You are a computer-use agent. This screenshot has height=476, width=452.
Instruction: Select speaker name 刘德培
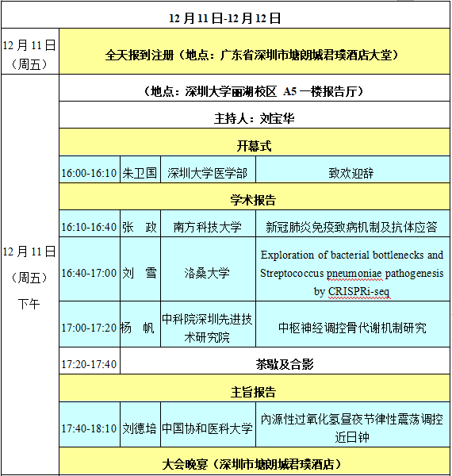coord(140,424)
